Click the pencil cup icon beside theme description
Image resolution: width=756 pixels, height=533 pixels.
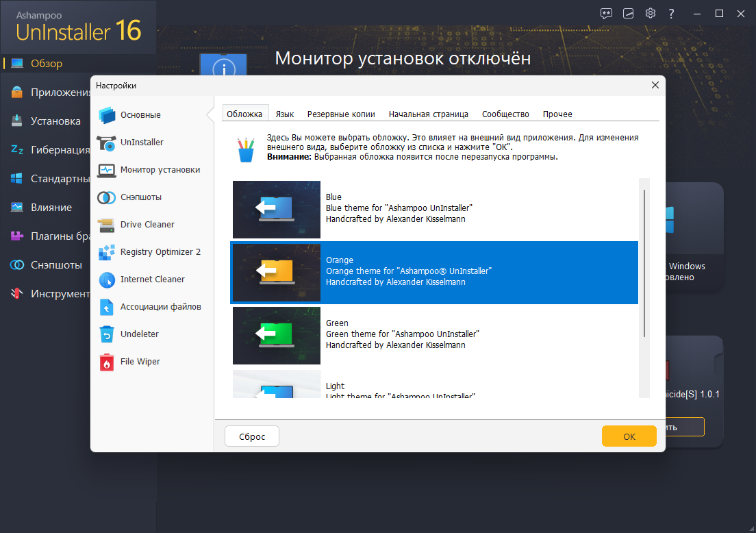246,150
